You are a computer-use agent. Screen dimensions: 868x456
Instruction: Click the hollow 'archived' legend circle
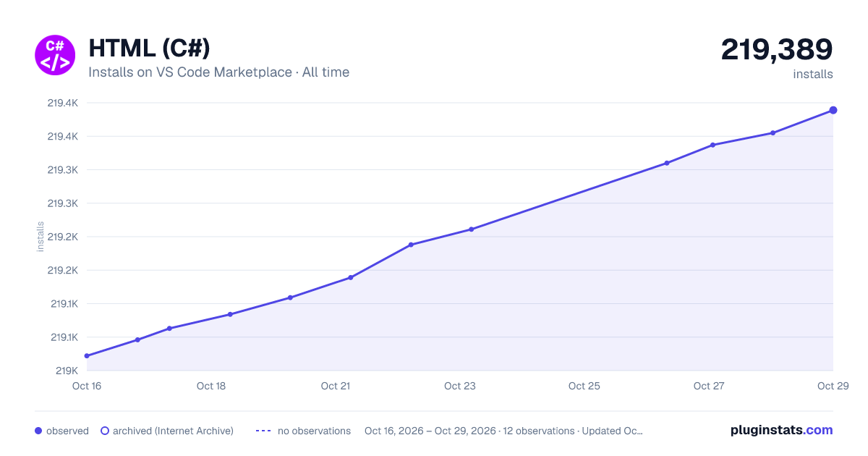pyautogui.click(x=105, y=431)
